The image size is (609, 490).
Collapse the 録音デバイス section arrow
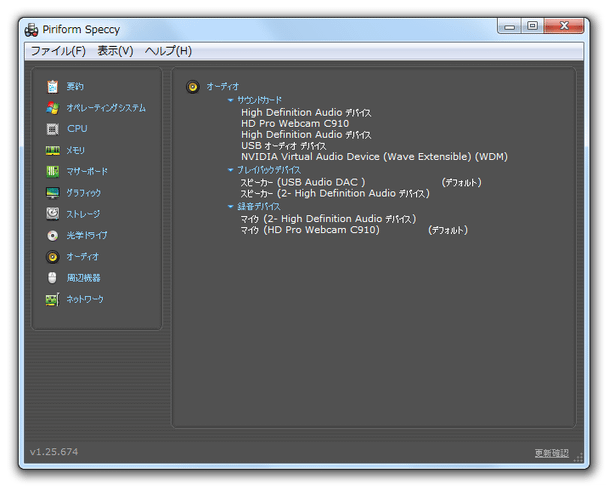[230, 207]
